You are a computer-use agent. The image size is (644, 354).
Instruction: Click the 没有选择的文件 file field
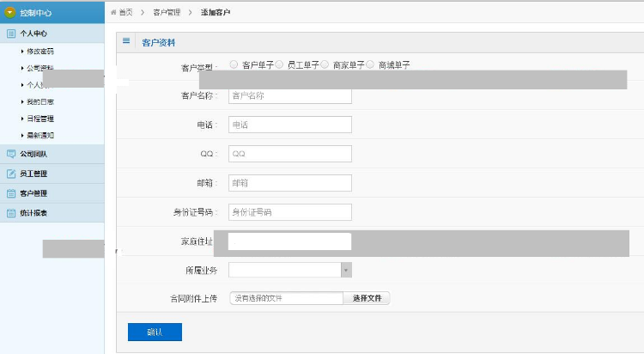click(x=286, y=298)
